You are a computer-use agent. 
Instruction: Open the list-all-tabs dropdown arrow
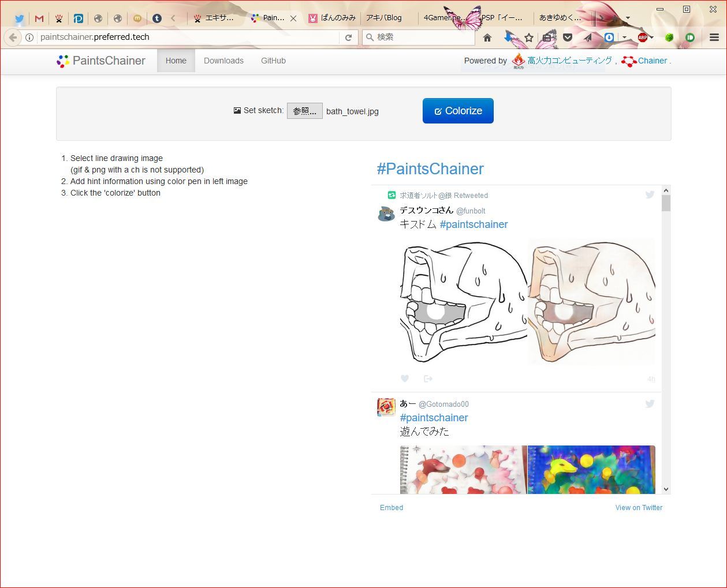pyautogui.click(x=628, y=18)
